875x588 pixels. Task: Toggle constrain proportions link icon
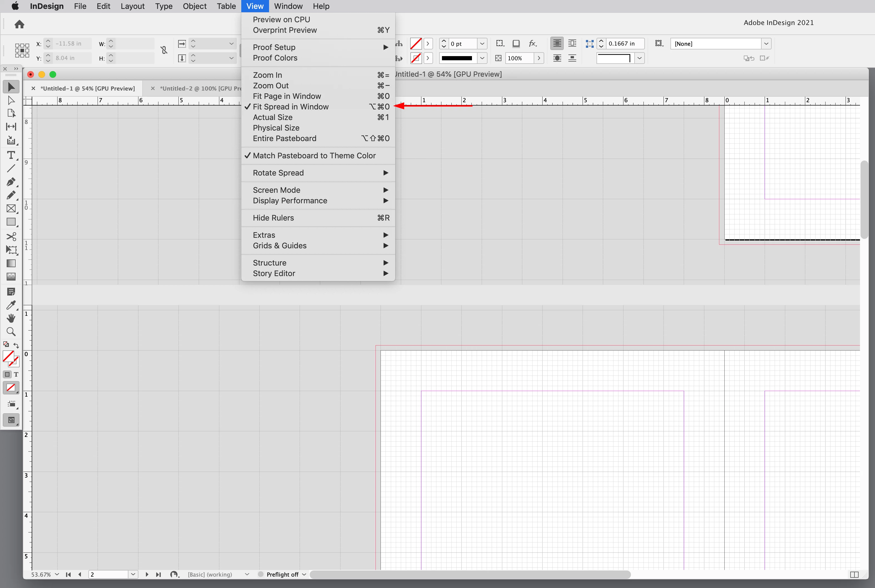(164, 50)
